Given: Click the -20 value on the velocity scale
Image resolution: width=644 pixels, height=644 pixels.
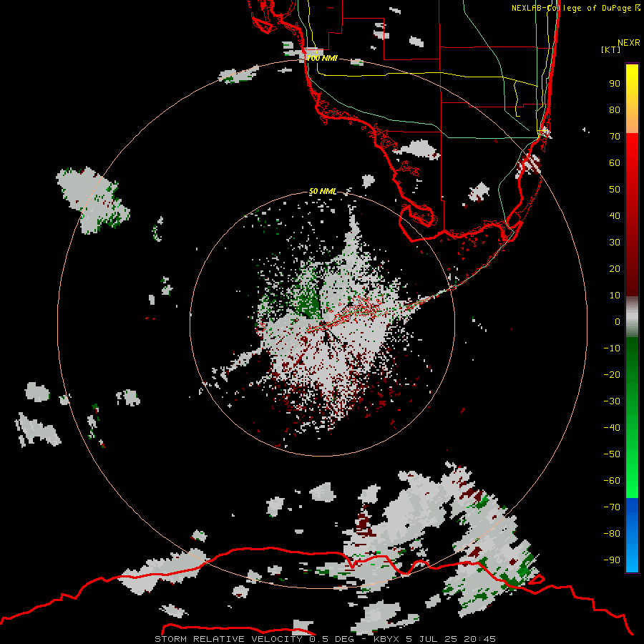Looking at the screenshot, I should 612,374.
